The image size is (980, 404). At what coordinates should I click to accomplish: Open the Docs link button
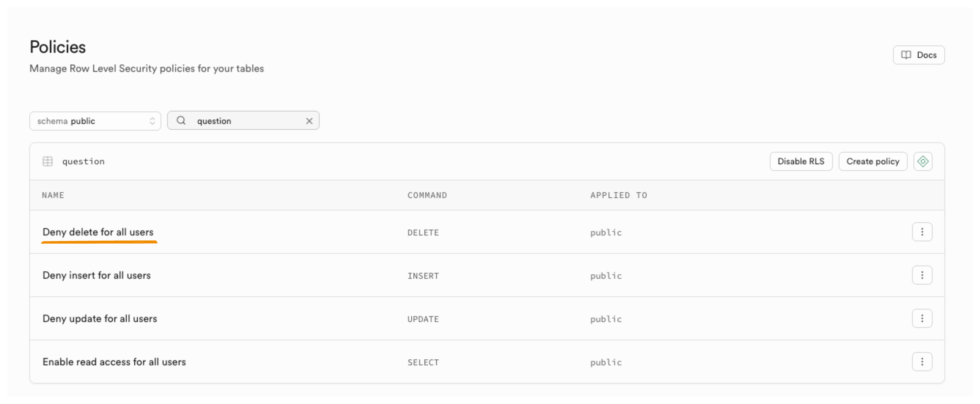(918, 55)
